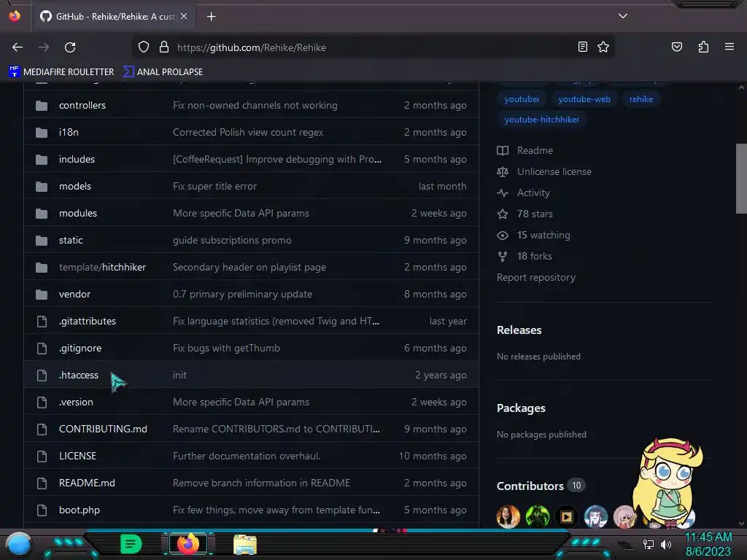Close the GitHub Rehike tab
747x560 pixels.
[x=184, y=16]
